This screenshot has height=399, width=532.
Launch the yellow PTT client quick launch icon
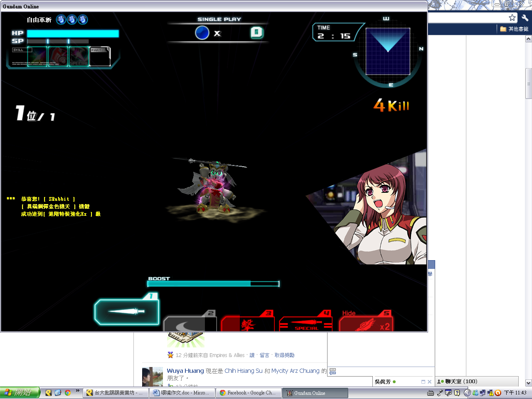pos(48,393)
